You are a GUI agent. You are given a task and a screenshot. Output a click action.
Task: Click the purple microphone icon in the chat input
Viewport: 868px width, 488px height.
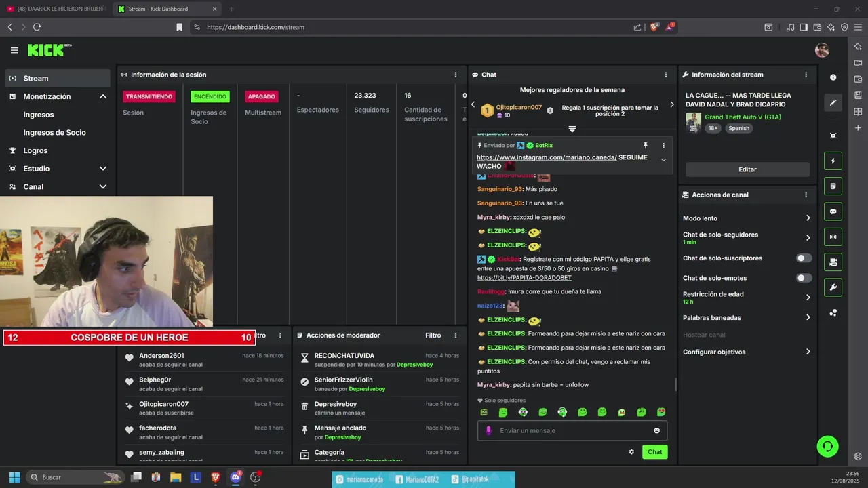tap(489, 430)
